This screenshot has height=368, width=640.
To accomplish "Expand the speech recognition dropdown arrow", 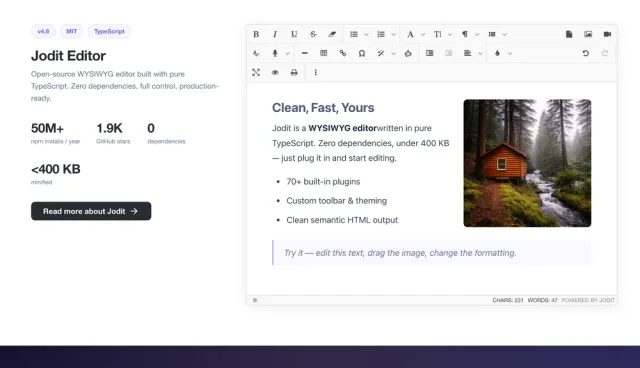I will 287,53.
